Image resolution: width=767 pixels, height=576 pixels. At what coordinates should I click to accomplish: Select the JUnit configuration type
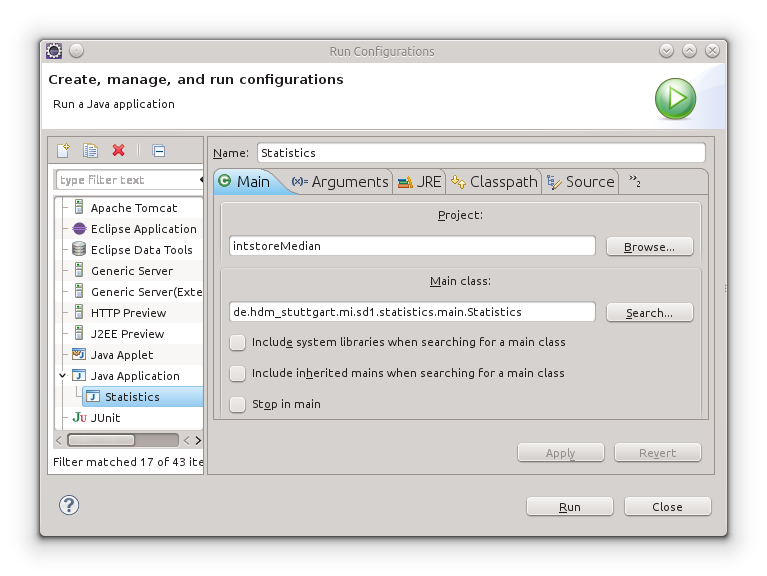pyautogui.click(x=105, y=418)
